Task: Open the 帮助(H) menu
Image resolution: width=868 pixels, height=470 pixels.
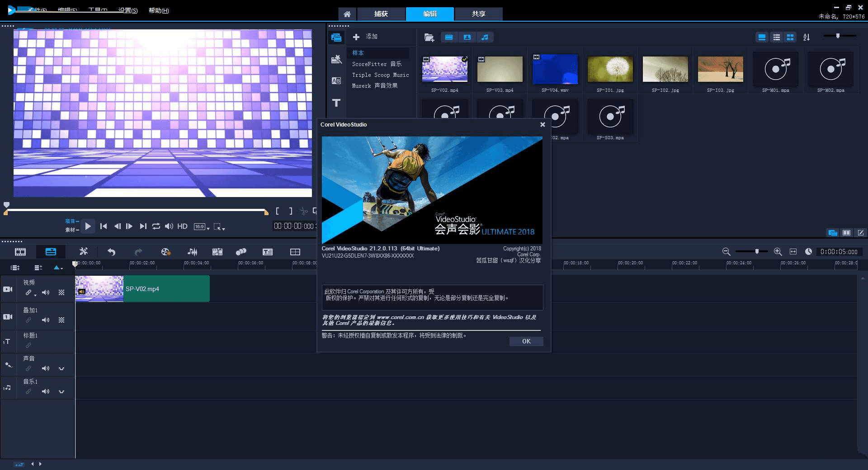Action: 159,10
